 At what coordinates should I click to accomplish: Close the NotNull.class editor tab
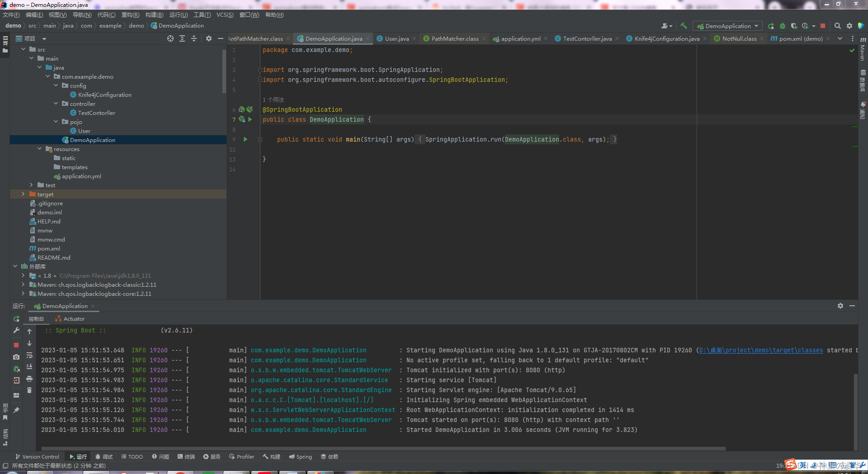[x=762, y=38]
